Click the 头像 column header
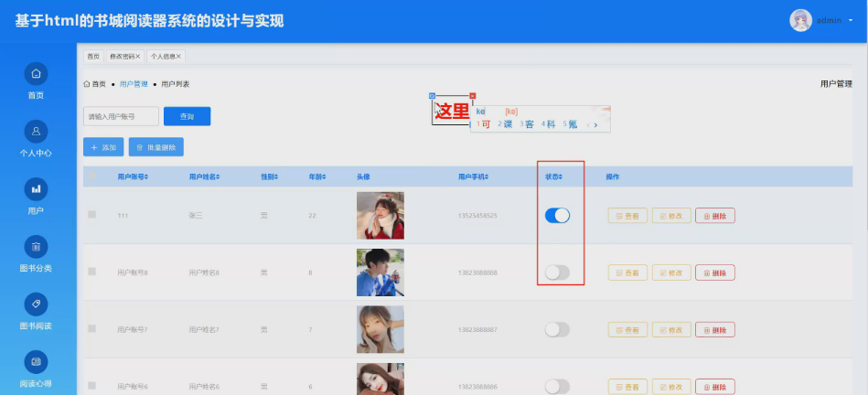Viewport: 868px width, 395px height. click(x=363, y=177)
